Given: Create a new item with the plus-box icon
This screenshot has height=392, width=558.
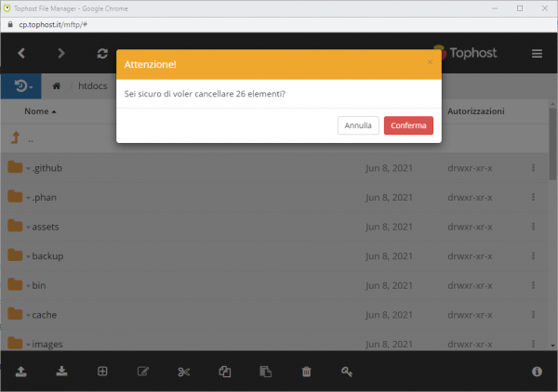Looking at the screenshot, I should 102,372.
